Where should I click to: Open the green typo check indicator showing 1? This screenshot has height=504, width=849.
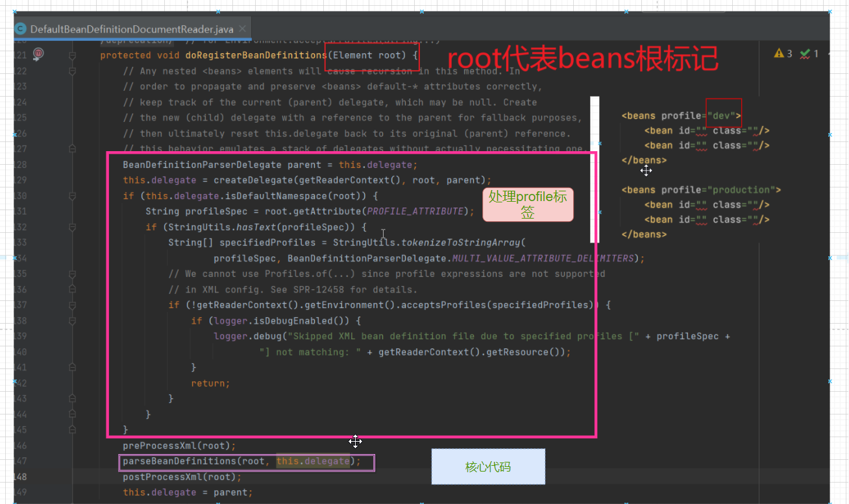(x=809, y=54)
